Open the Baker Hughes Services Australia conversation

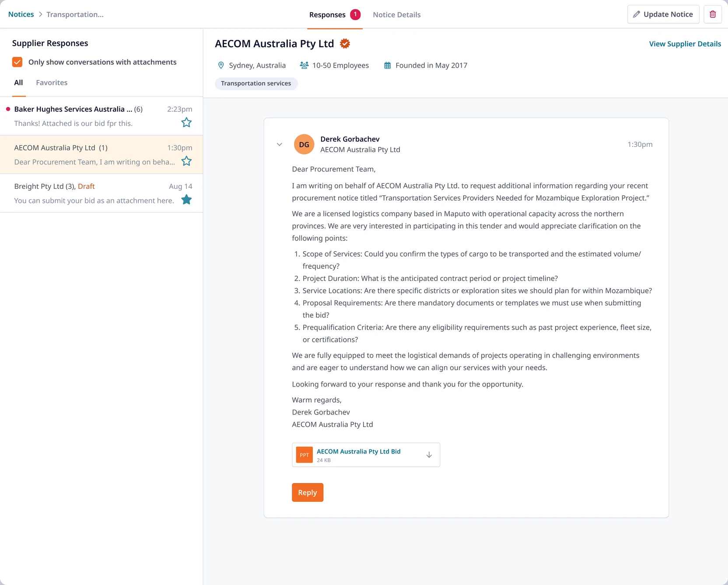(101, 116)
